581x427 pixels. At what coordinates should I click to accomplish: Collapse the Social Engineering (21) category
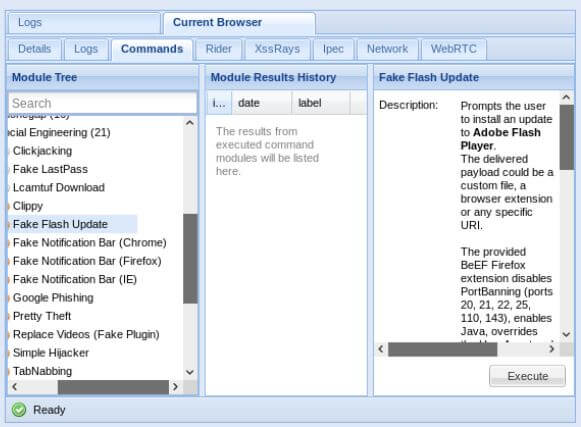click(x=59, y=132)
